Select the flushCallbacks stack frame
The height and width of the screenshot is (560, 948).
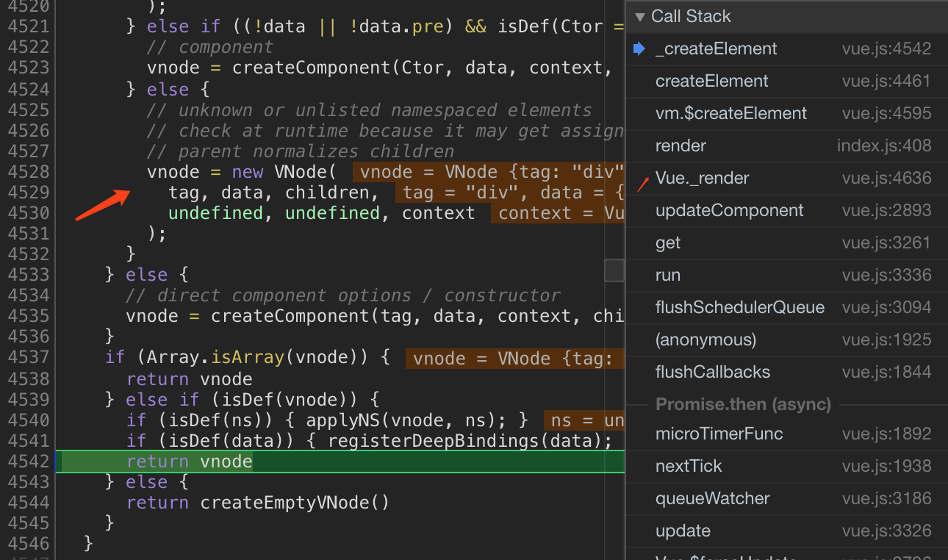tap(786, 373)
